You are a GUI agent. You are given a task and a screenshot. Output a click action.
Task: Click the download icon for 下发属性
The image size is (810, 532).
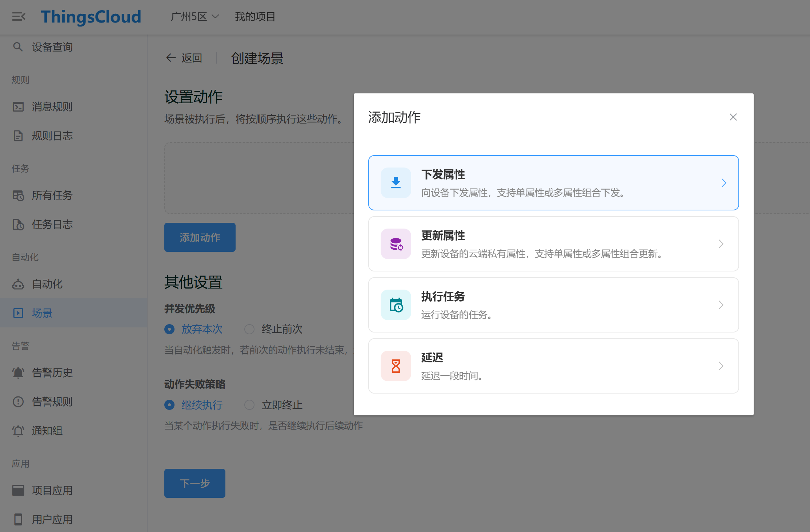coord(396,183)
